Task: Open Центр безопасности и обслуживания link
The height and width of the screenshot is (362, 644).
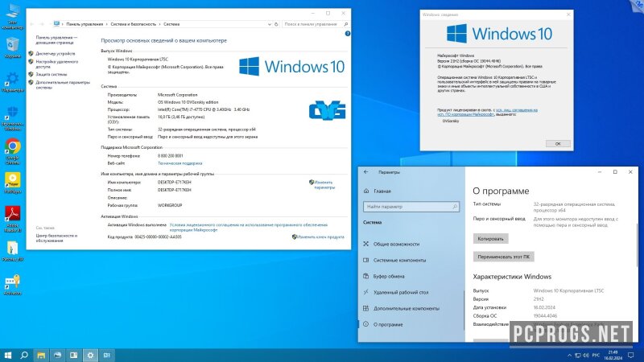Action: coord(56,238)
